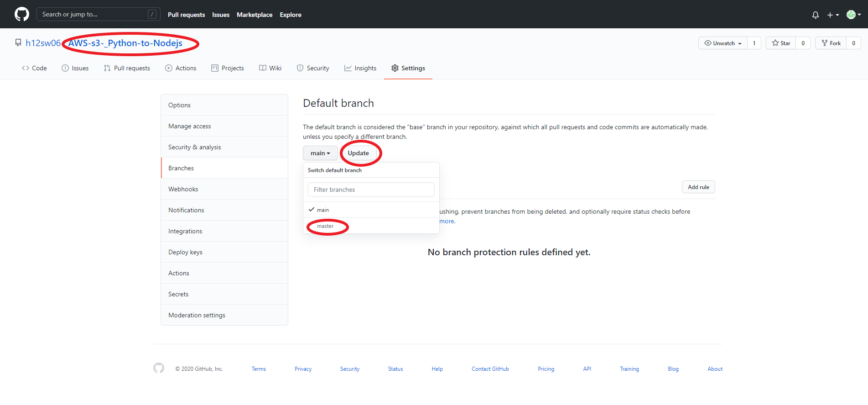Switch to the Code tab
This screenshot has height=405, width=868.
[34, 68]
